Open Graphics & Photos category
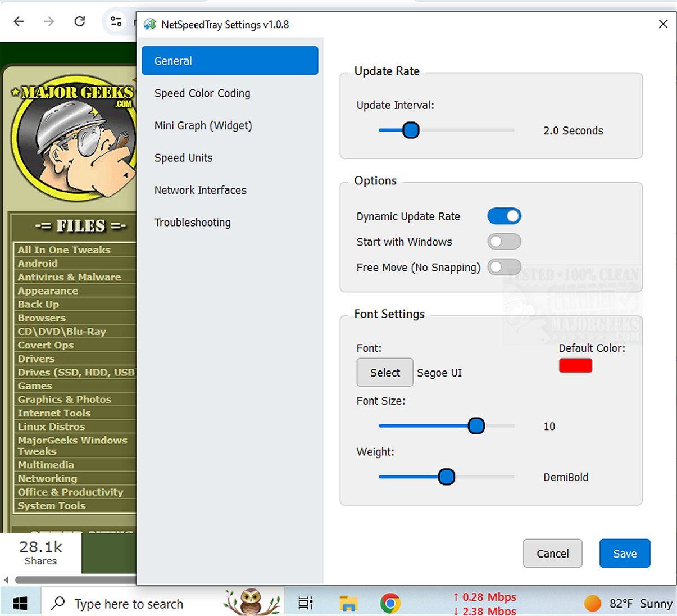This screenshot has width=677, height=616. coord(65,400)
